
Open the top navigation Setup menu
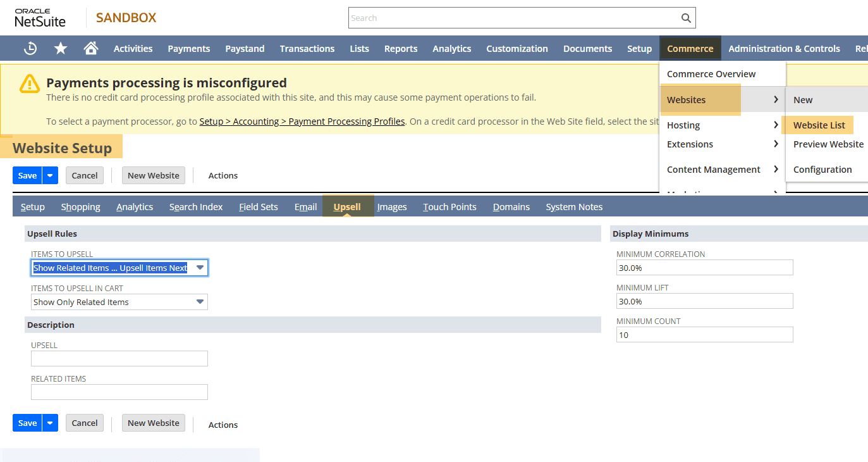click(x=639, y=48)
